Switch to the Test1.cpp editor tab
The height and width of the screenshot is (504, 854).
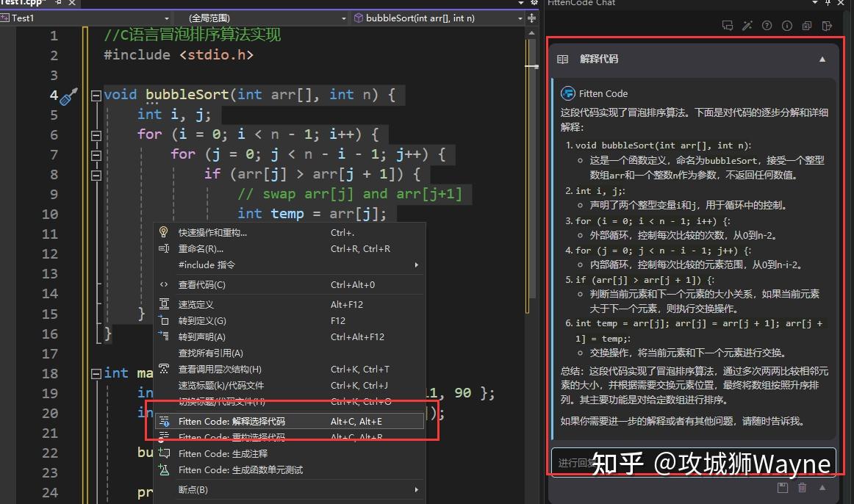(29, 4)
